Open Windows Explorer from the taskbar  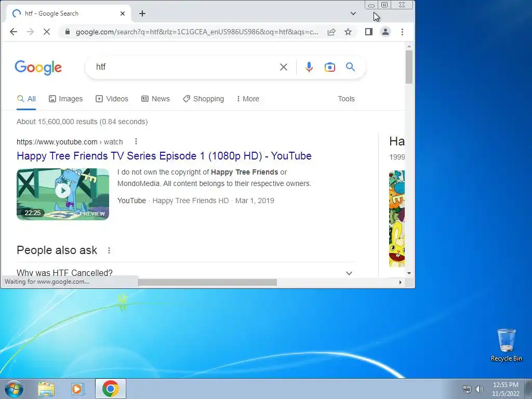(46, 389)
